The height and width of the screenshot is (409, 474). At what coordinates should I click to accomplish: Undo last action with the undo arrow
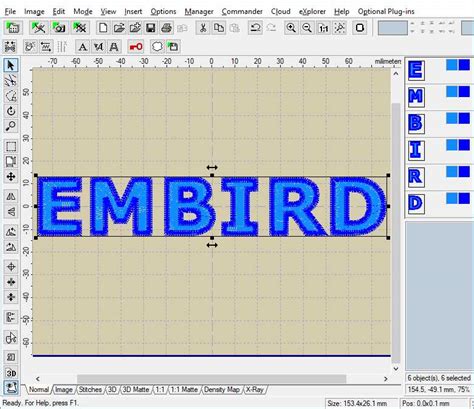[x=255, y=28]
